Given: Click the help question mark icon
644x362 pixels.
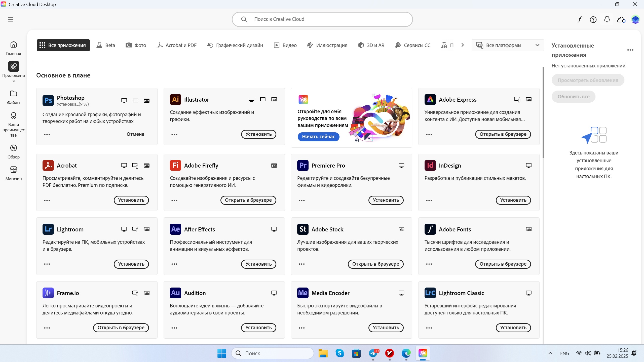Looking at the screenshot, I should [x=593, y=19].
